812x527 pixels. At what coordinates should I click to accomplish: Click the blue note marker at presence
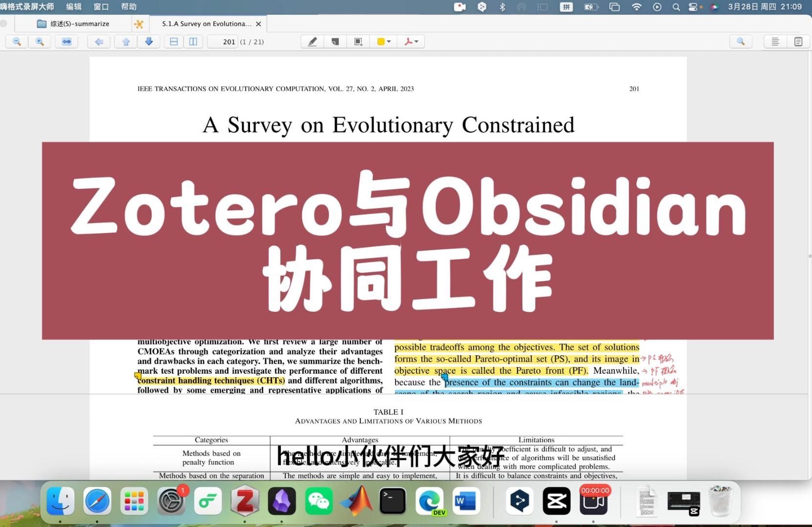(444, 377)
